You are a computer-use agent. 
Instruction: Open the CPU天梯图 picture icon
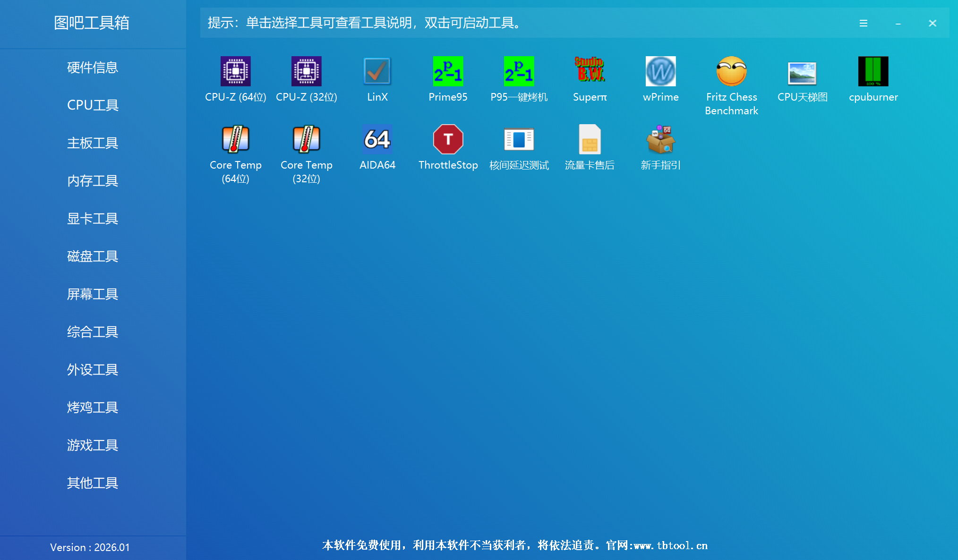tap(802, 73)
